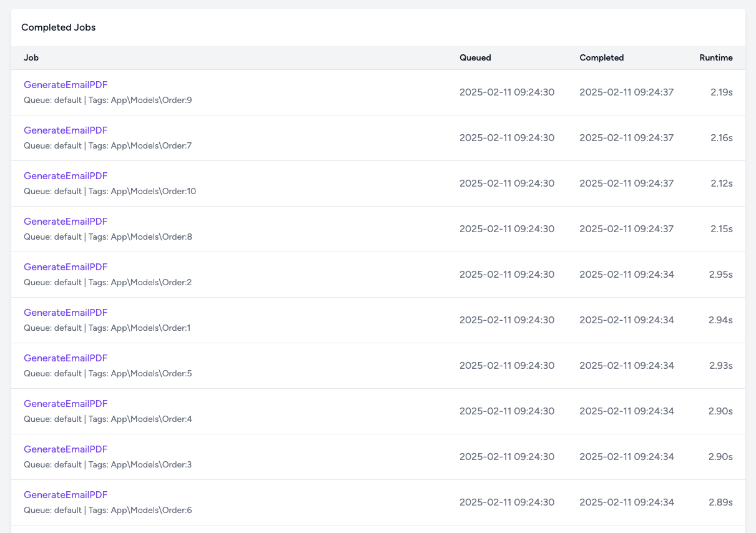
Task: Open GenerateEmailPDF job for Order:1
Action: tap(66, 313)
